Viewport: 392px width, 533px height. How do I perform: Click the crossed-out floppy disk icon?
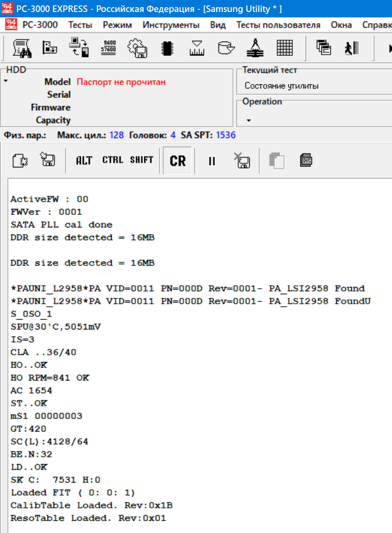(x=242, y=160)
